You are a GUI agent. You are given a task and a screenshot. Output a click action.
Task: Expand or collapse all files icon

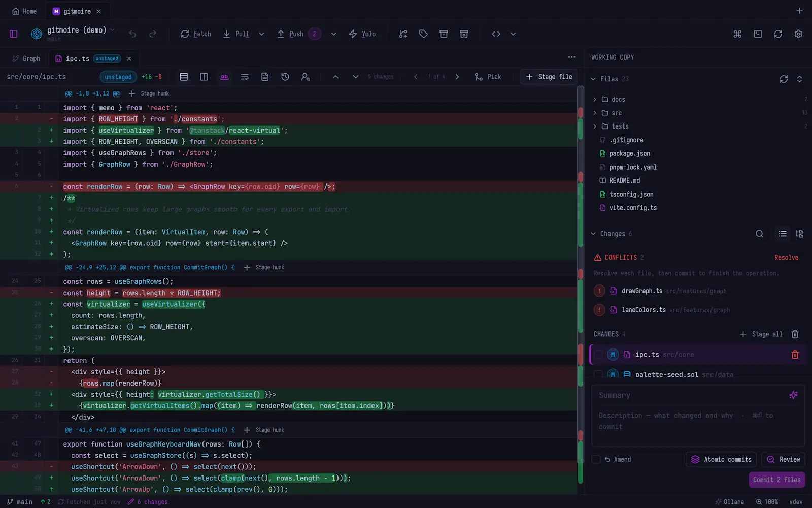(x=799, y=79)
